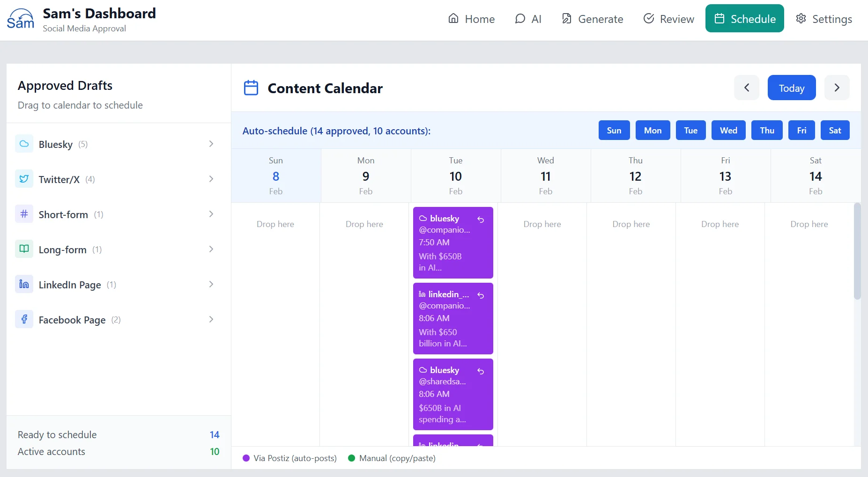This screenshot has width=868, height=477.
Task: Go to the Generate page
Action: [593, 19]
